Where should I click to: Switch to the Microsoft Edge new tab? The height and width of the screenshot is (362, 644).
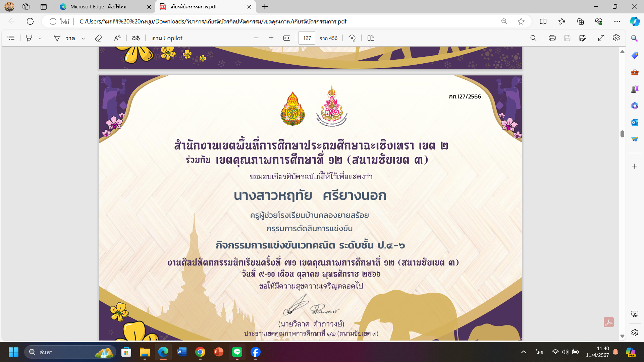pos(105,7)
